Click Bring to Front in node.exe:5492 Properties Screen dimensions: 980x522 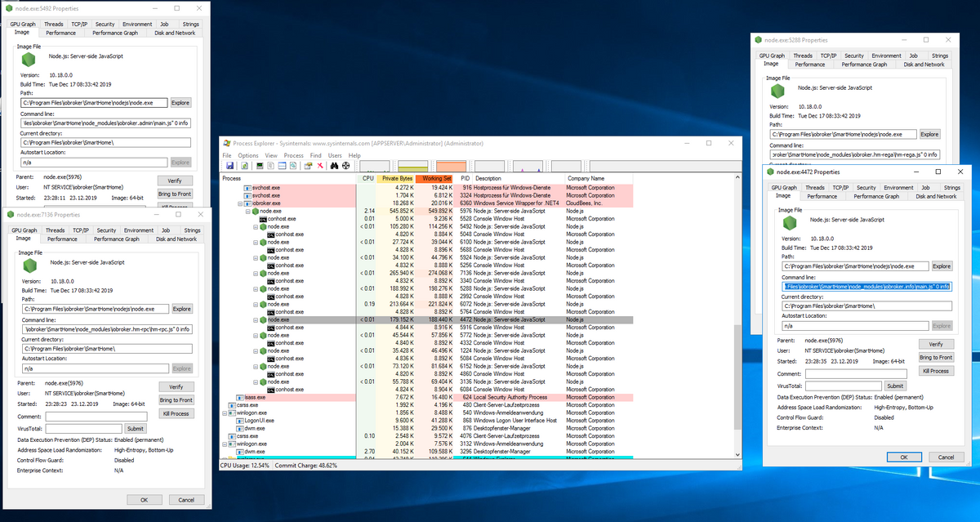[176, 194]
